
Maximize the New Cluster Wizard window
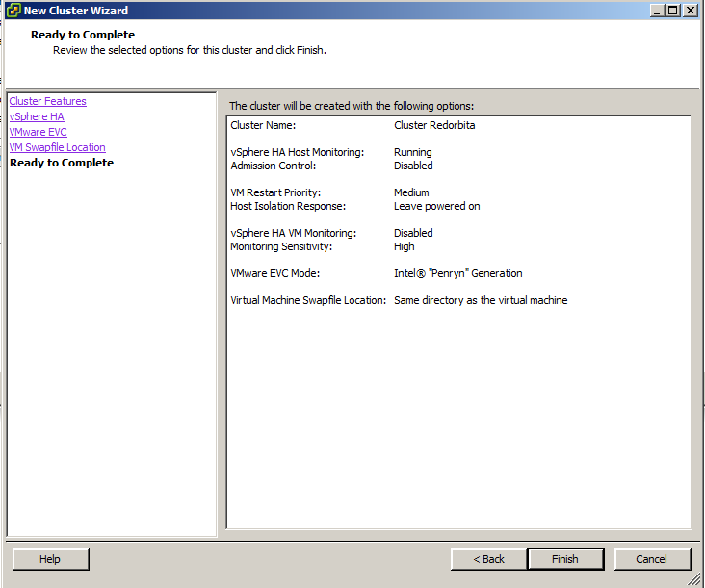coord(672,11)
